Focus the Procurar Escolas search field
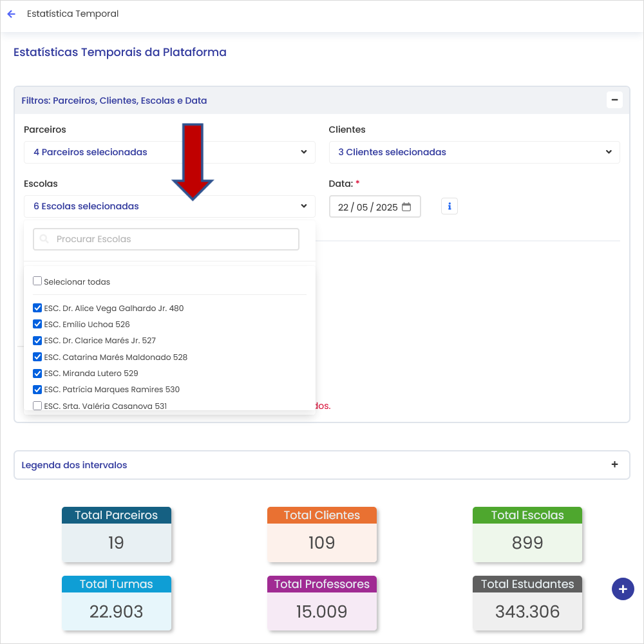This screenshot has height=644, width=644. pos(166,239)
